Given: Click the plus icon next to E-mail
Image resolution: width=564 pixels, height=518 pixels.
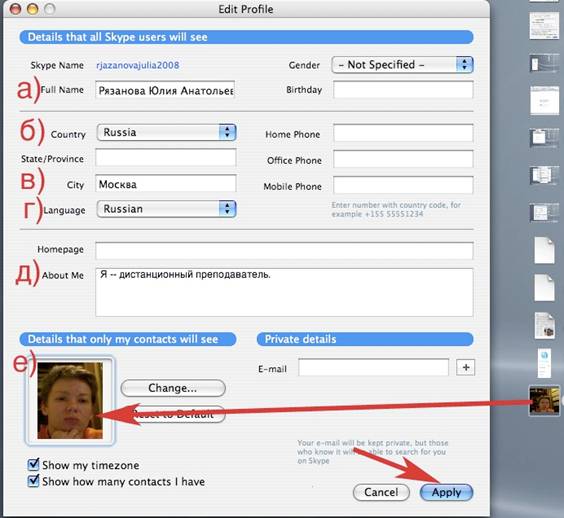Looking at the screenshot, I should [465, 367].
